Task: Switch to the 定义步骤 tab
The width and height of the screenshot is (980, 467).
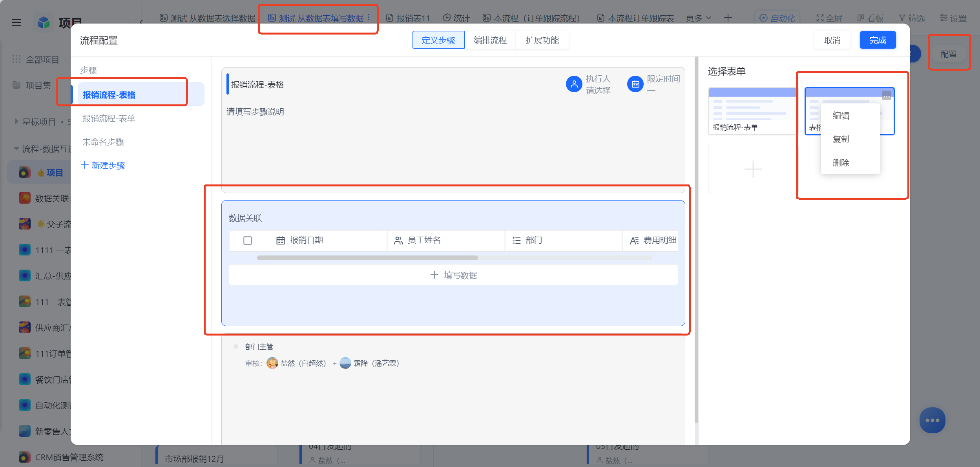Action: pos(438,40)
